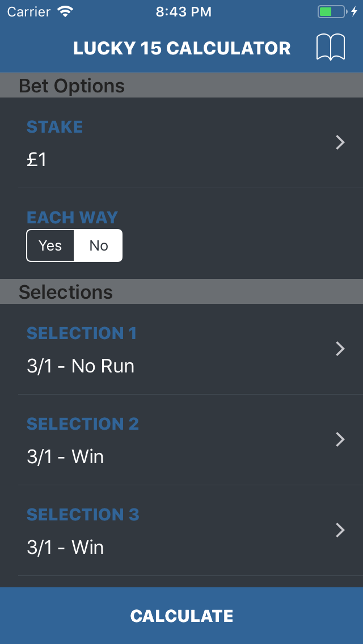Viewport: 363px width, 644px height.
Task: Tap the SELECTION 1 heading
Action: pyautogui.click(x=82, y=333)
